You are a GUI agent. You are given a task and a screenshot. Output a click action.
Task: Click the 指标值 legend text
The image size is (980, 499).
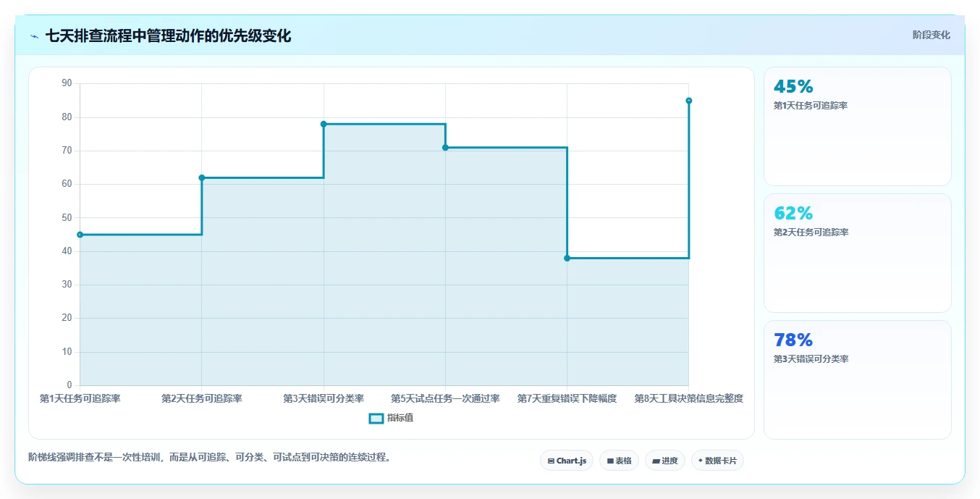400,418
